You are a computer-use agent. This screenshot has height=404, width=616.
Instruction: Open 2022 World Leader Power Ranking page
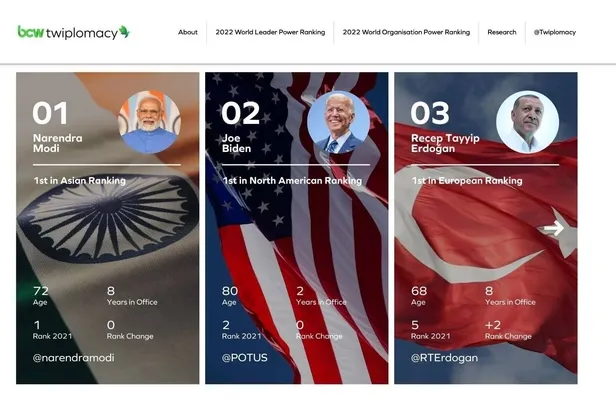tap(270, 32)
